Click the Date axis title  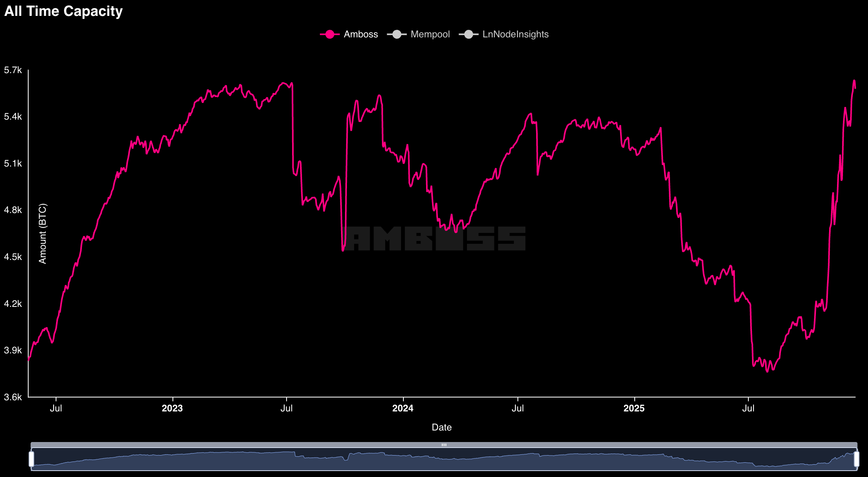click(x=442, y=427)
